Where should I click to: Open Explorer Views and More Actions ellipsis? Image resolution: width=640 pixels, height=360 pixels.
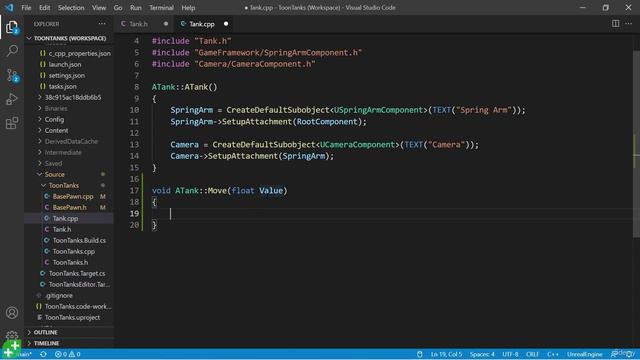pyautogui.click(x=102, y=24)
